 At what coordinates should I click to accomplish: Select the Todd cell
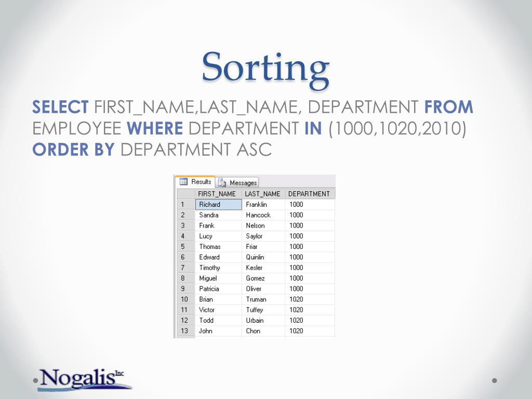point(219,320)
